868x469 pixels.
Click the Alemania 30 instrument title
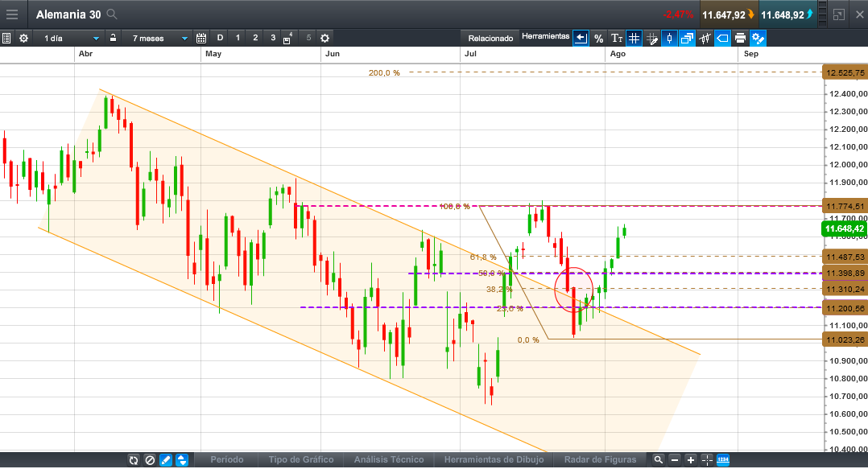coord(68,14)
